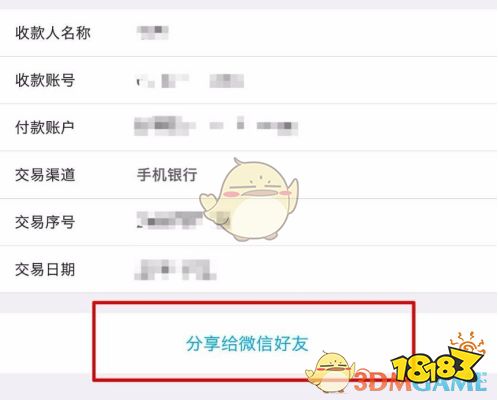The width and height of the screenshot is (498, 400).
Task: Click the gray divider band below 交易日期
Action: [x=249, y=303]
